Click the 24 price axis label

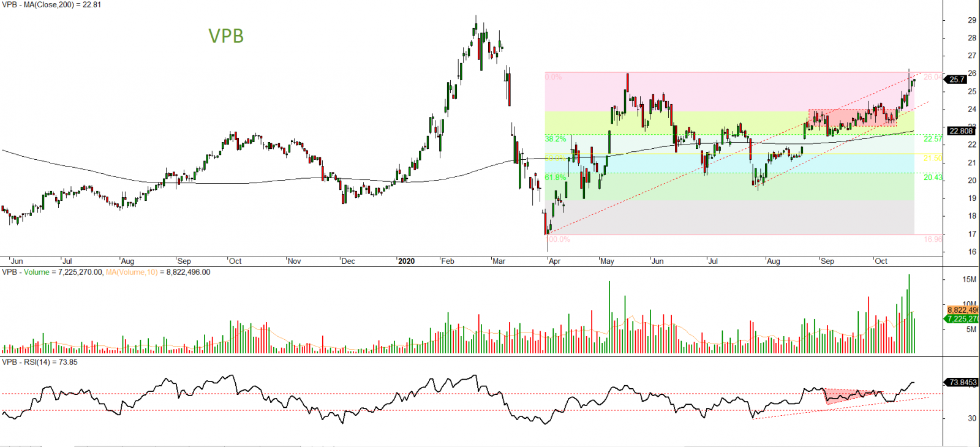click(x=972, y=110)
